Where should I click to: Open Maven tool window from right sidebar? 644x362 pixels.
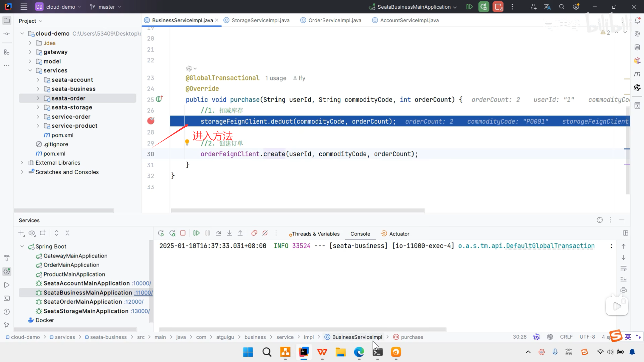637,74
